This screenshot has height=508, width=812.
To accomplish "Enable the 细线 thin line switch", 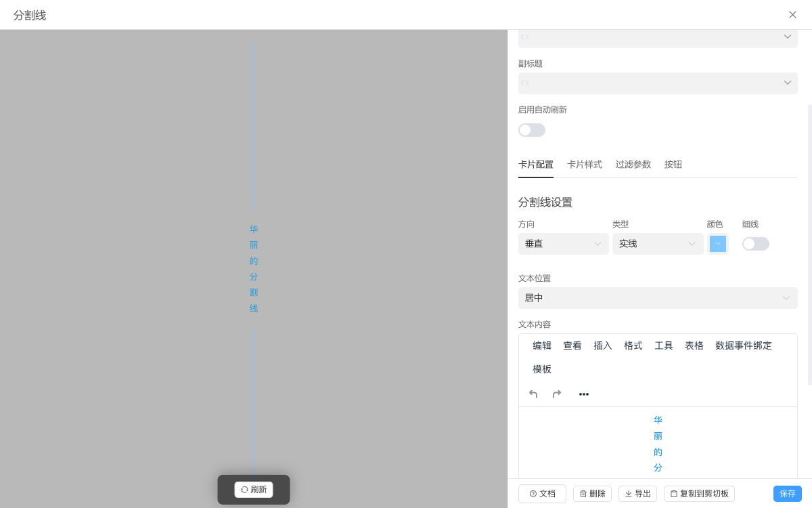I will click(x=755, y=244).
